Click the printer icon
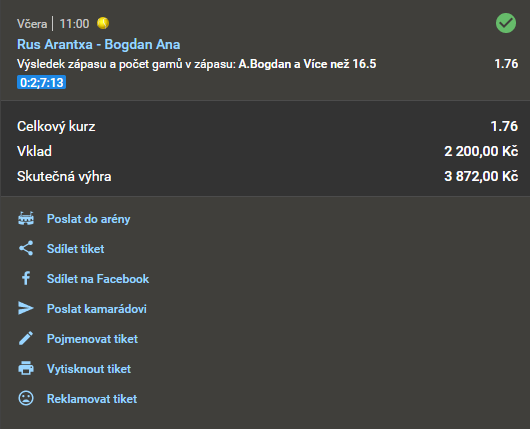Image resolution: width=530 pixels, height=429 pixels. pyautogui.click(x=26, y=368)
